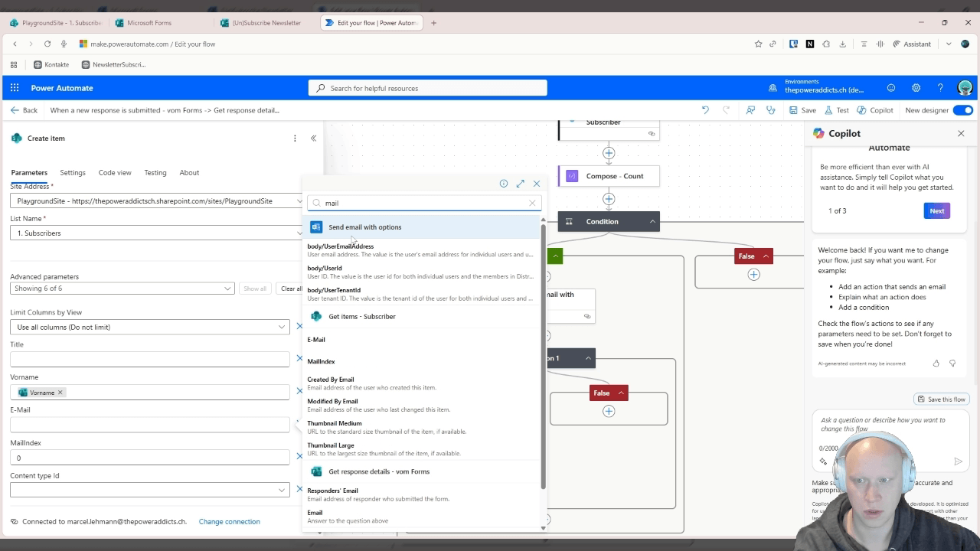Viewport: 980px width, 551px height.
Task: Click Change connection link
Action: (229, 522)
